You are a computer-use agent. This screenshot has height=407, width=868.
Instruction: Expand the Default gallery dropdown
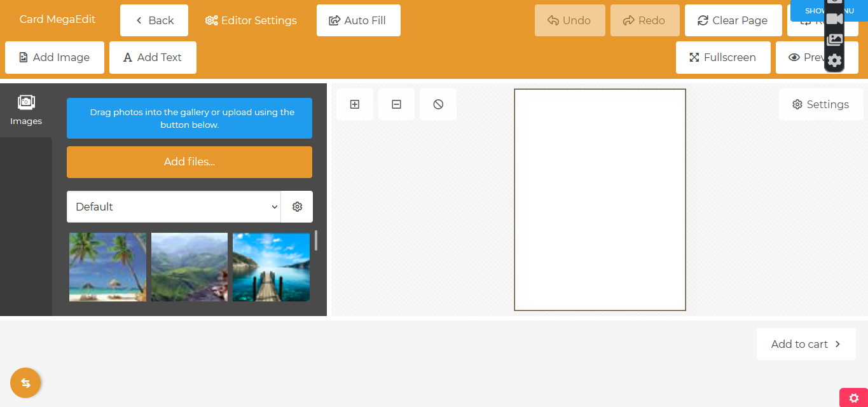tap(174, 207)
